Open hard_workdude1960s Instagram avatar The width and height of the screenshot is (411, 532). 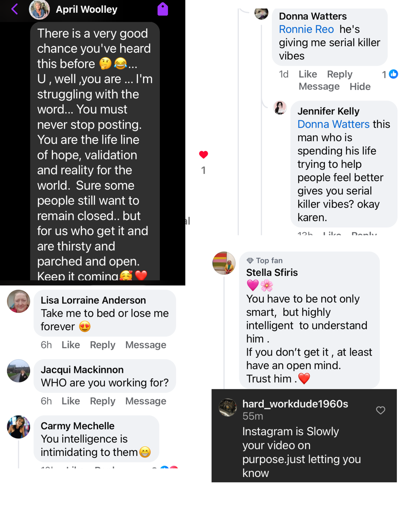(227, 407)
